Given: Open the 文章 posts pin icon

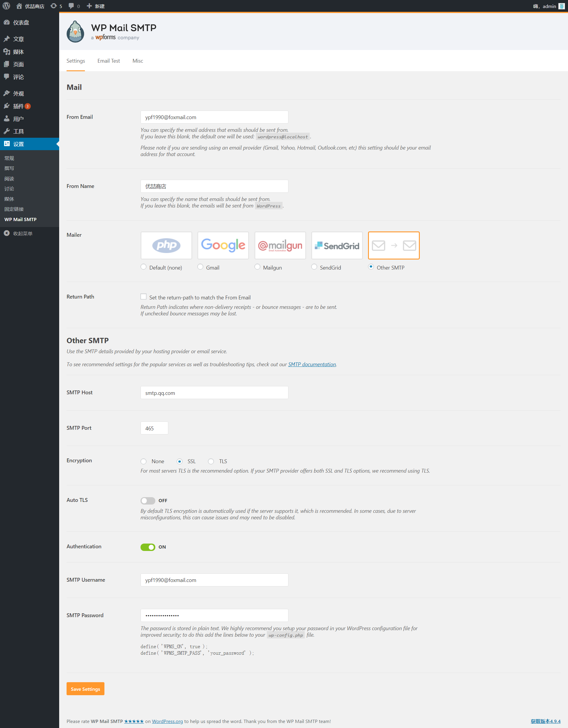Looking at the screenshot, I should click(x=7, y=39).
